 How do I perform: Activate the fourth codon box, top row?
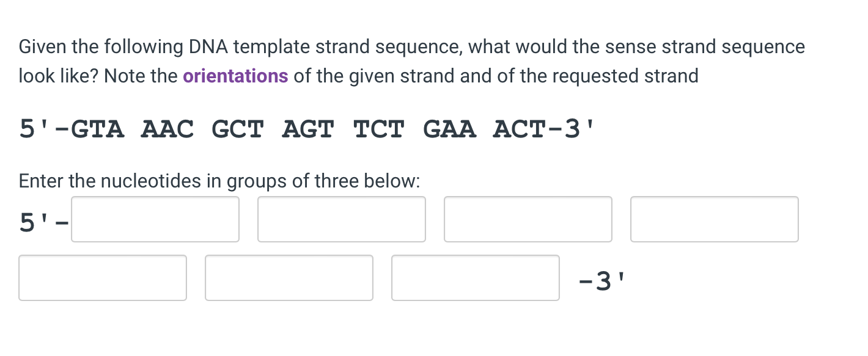coord(715,219)
